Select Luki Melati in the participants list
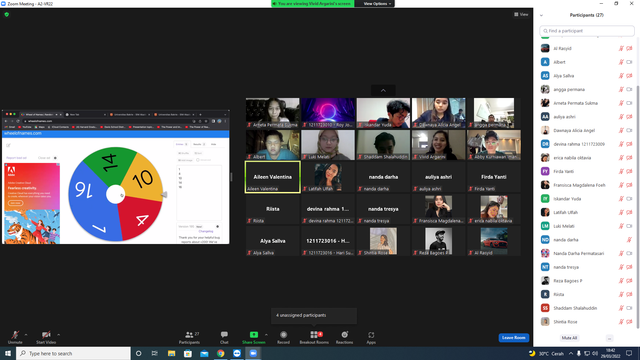This screenshot has width=640, height=360. click(586, 226)
